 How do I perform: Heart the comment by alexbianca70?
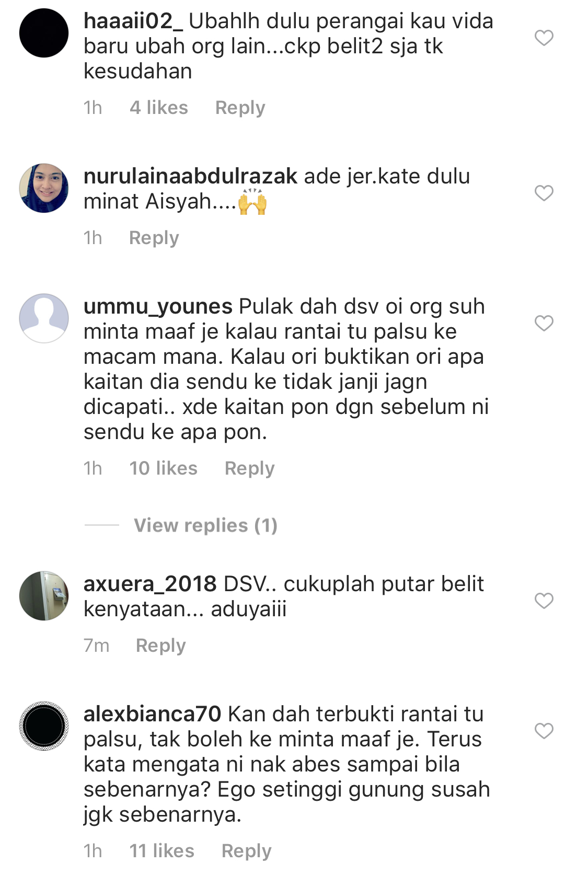(x=544, y=731)
